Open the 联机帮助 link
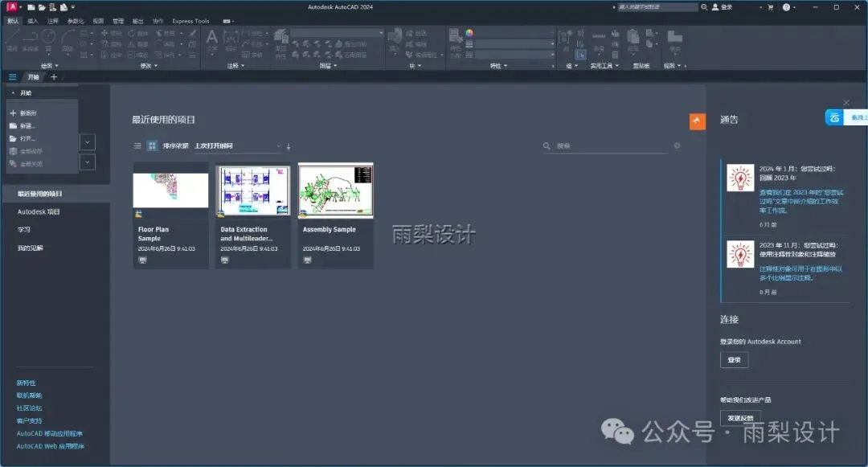 coord(29,395)
